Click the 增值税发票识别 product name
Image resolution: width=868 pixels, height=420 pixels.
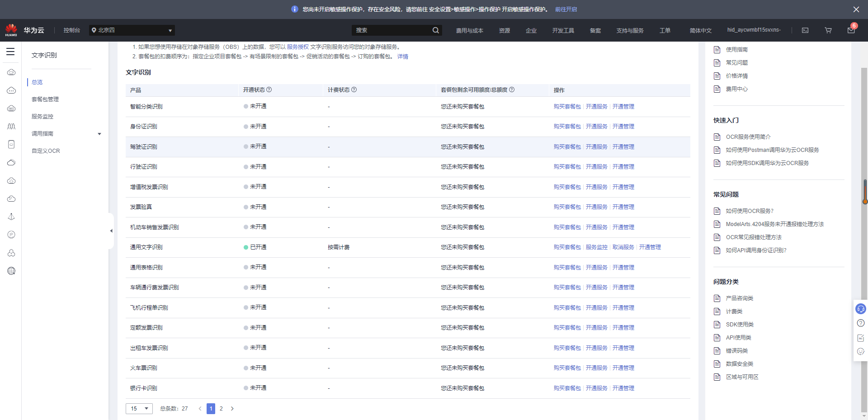(149, 187)
